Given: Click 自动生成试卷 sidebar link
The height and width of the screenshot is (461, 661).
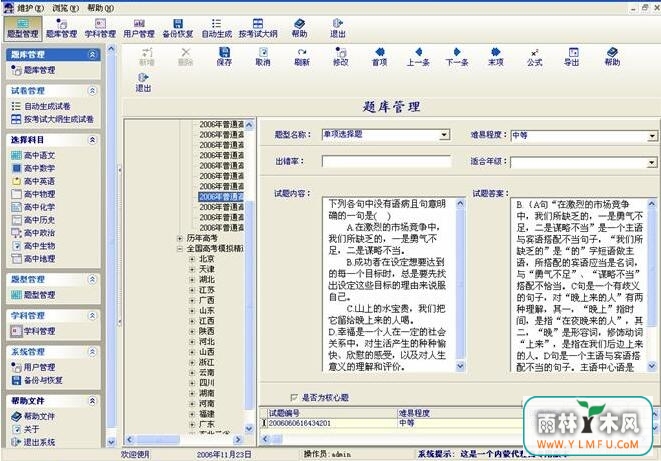Looking at the screenshot, I should pyautogui.click(x=41, y=106).
